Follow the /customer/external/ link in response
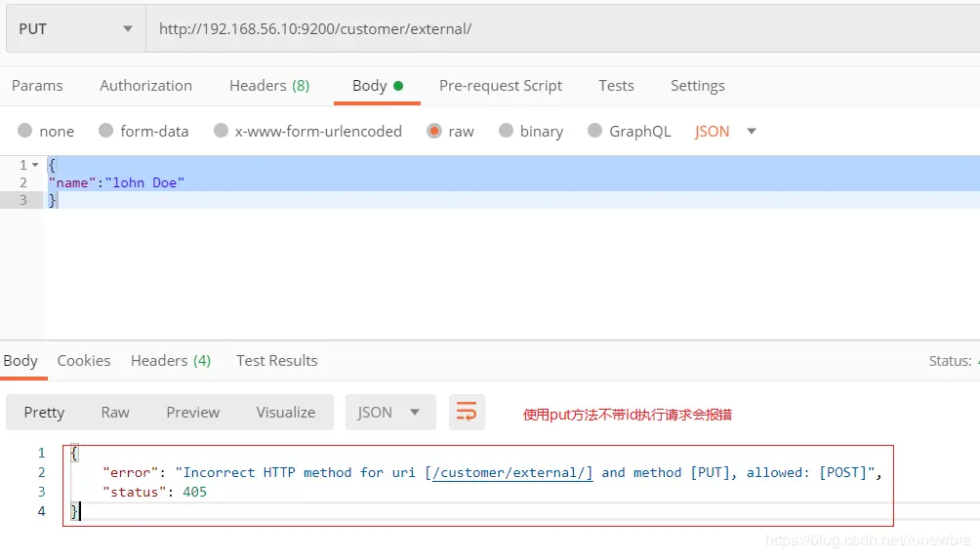Image resolution: width=980 pixels, height=558 pixels. (511, 472)
